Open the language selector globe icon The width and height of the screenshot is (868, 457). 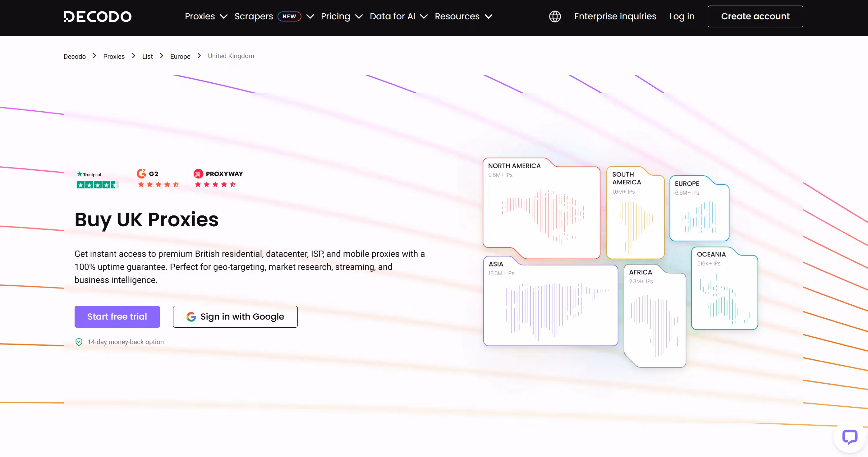click(x=555, y=16)
